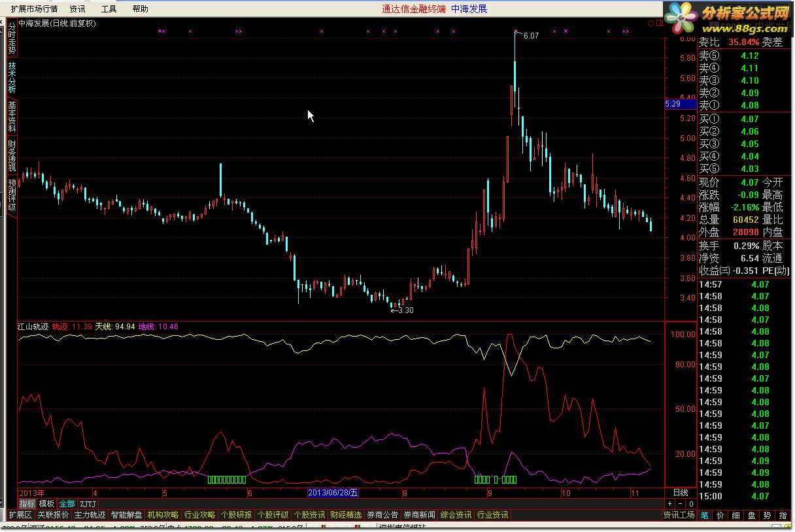Viewport: 795px width, 532px height.
Task: Click the 3.30 low price marker
Action: [x=405, y=310]
